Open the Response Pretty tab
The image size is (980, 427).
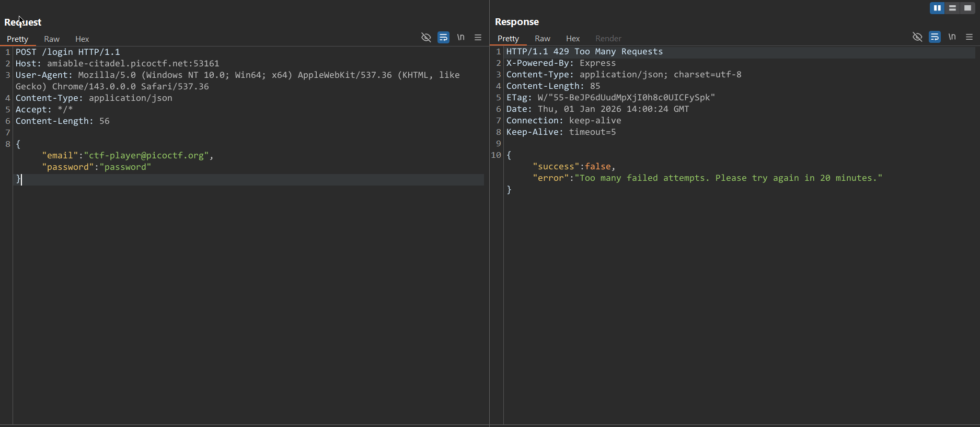[508, 39]
